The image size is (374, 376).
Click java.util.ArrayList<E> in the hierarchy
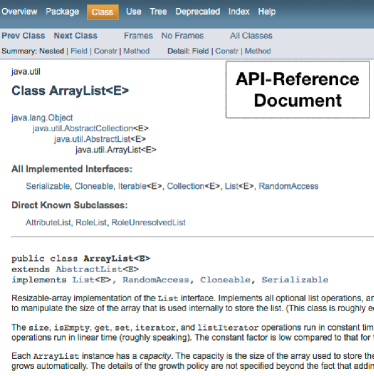pyautogui.click(x=116, y=150)
